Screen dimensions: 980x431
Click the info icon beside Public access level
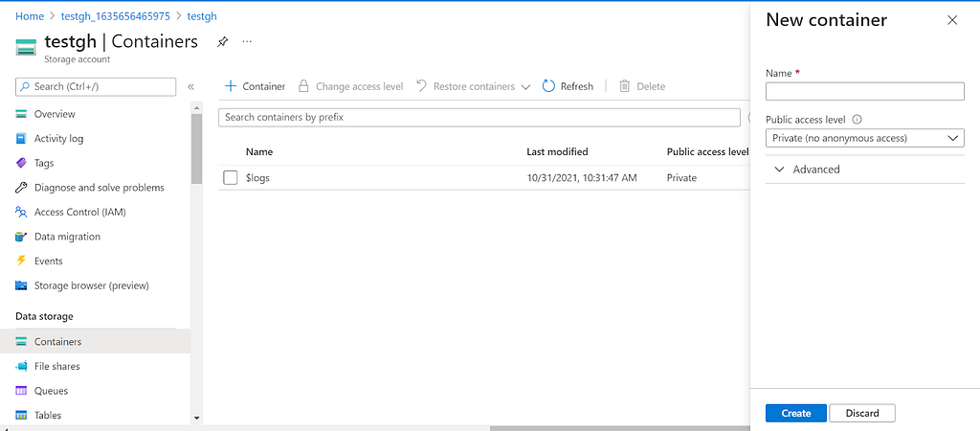tap(857, 119)
